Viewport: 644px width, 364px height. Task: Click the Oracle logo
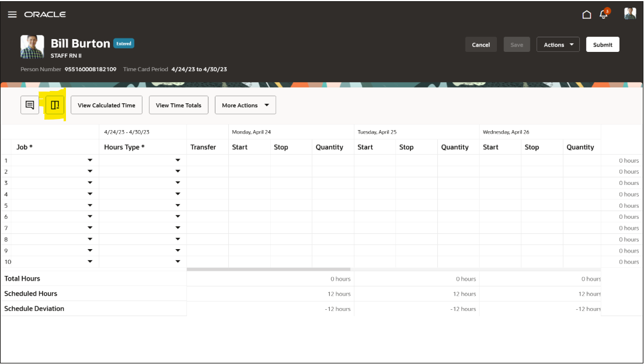(x=45, y=14)
